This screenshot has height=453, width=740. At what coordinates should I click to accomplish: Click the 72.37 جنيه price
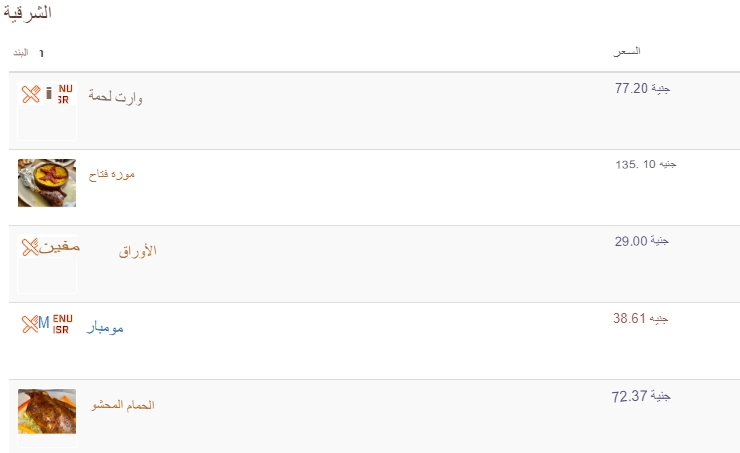click(641, 396)
